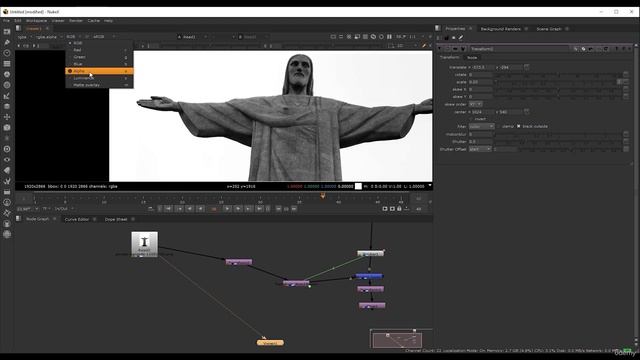Open the Particles nodes toolbar icon
Image resolution: width=640 pixels, height=360 pixels.
7,138
